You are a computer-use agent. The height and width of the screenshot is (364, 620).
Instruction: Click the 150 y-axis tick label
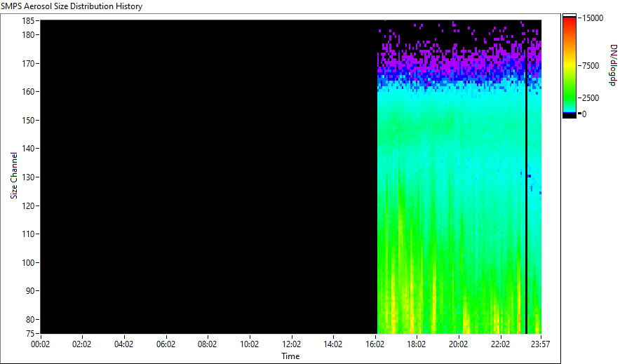(28, 120)
